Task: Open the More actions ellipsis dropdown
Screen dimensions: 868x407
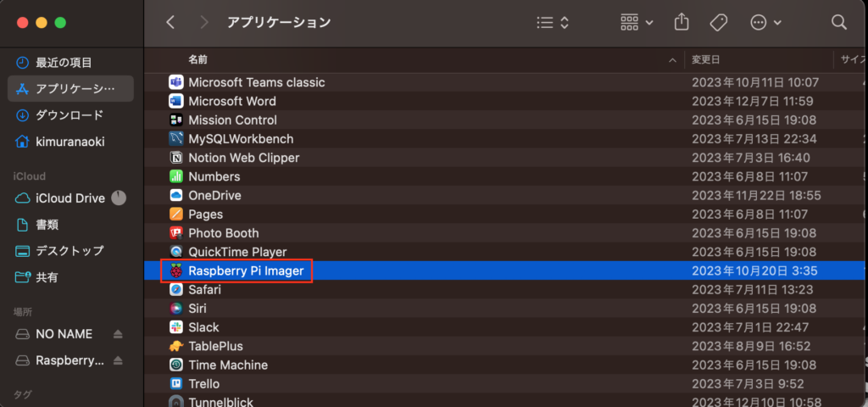Action: pyautogui.click(x=765, y=22)
